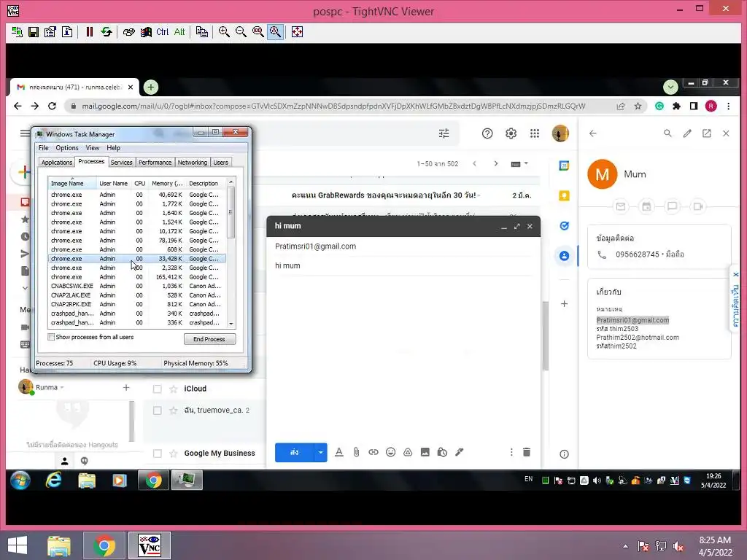Open Chrome three-dot menu in remote browser

click(x=729, y=106)
